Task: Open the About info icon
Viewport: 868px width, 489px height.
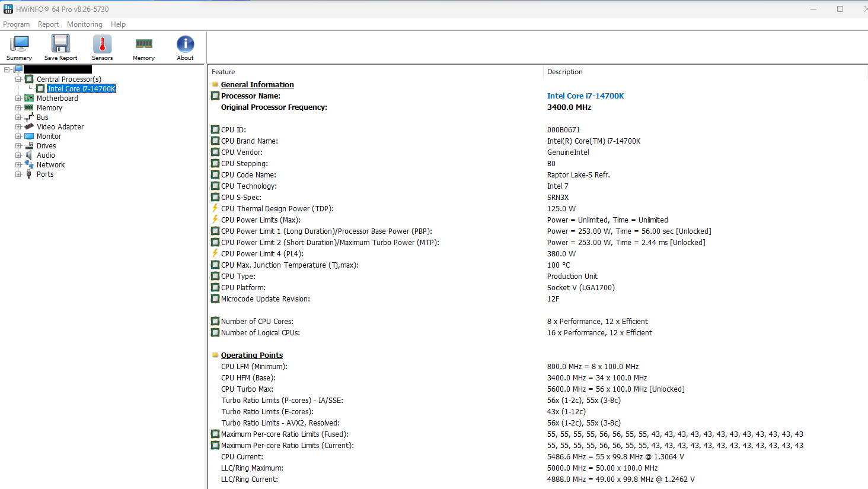Action: pyautogui.click(x=185, y=45)
